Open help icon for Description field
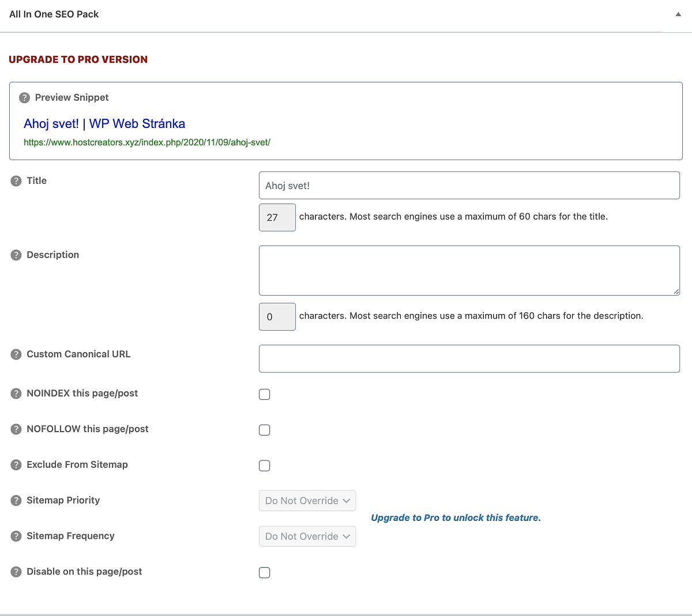Screen dimensions: 692x616 tap(16, 255)
